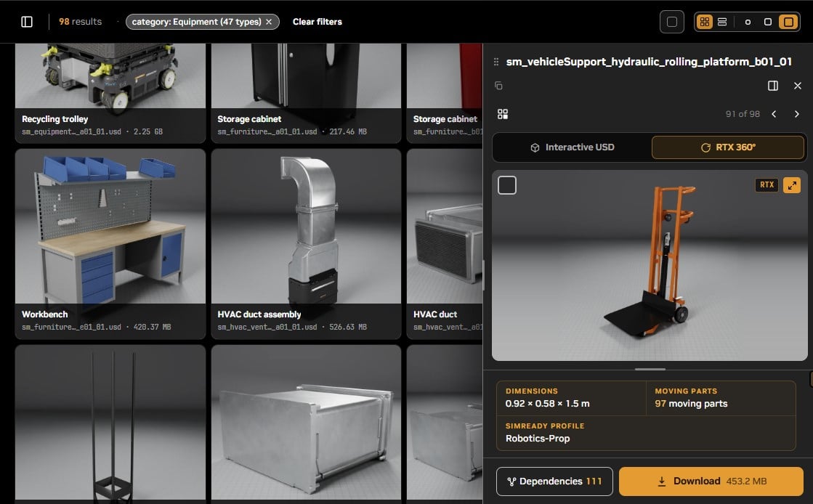Open the Recycling trolley asset card
This screenshot has width=813, height=504.
tap(110, 94)
